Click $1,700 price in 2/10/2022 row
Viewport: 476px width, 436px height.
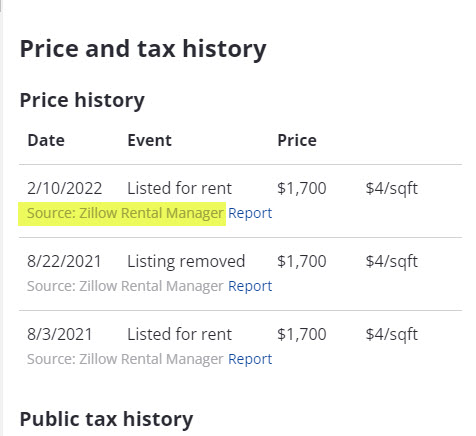point(302,188)
